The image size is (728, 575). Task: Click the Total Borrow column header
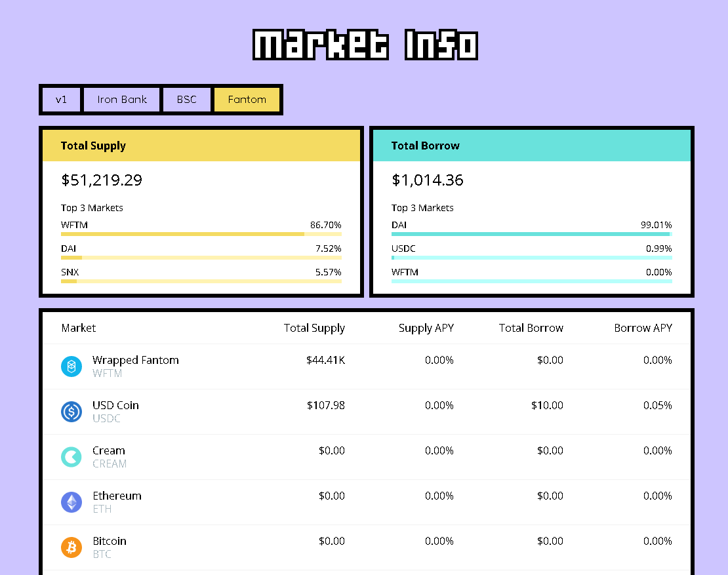pos(531,328)
